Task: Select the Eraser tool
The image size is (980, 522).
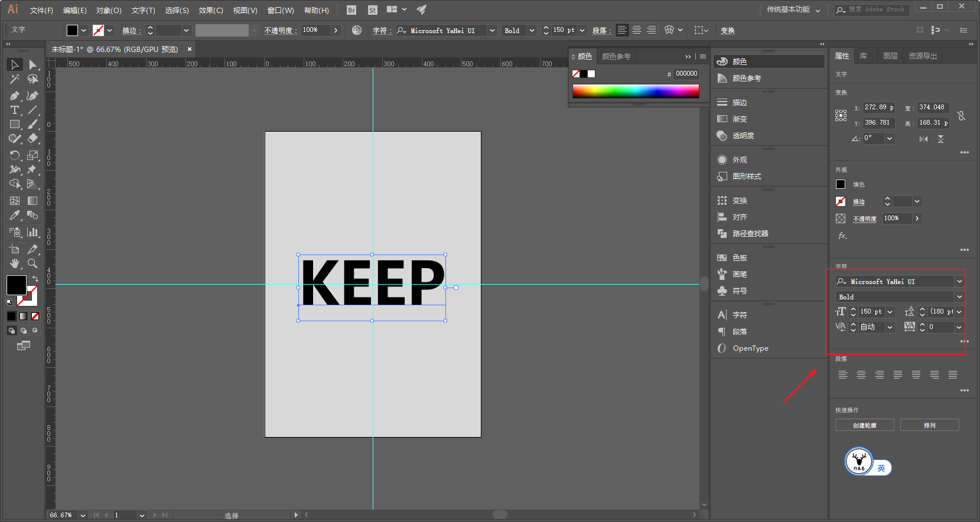Action: [x=33, y=138]
